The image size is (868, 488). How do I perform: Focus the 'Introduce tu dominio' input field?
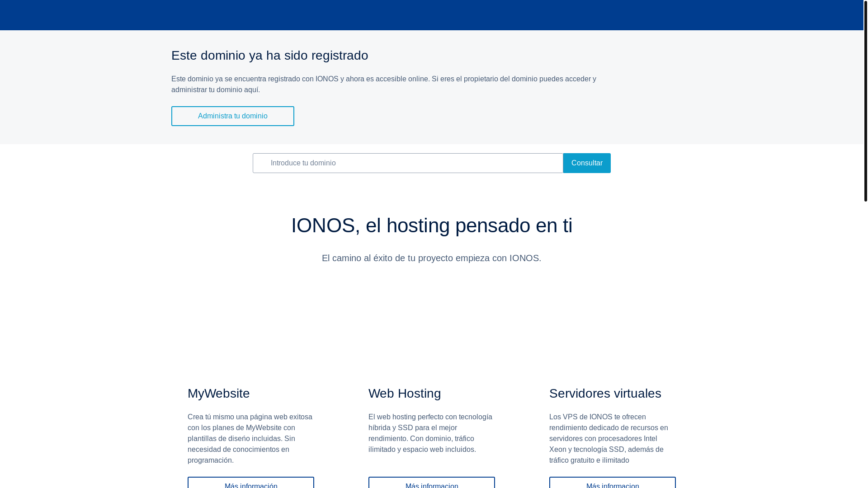pos(408,163)
